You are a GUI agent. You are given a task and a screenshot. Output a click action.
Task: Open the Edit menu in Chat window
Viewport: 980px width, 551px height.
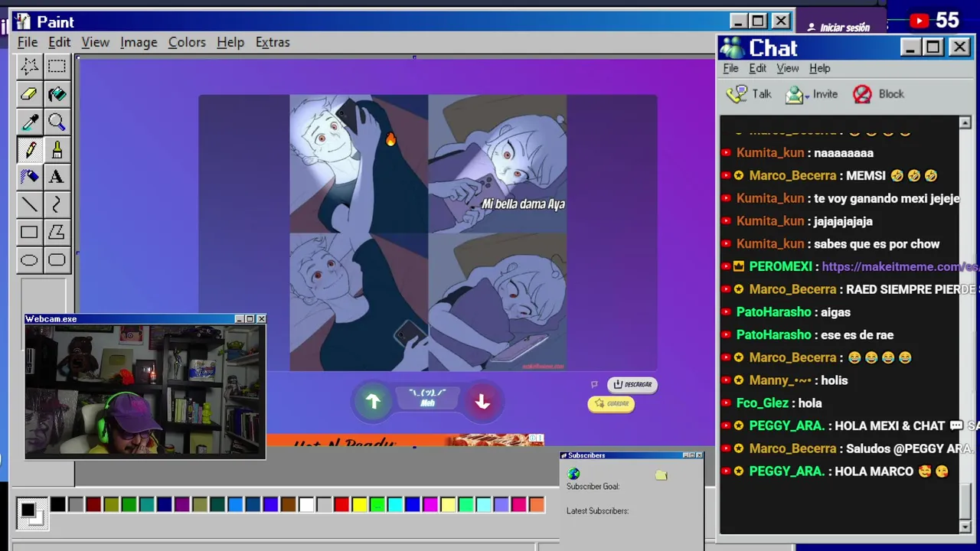coord(757,68)
